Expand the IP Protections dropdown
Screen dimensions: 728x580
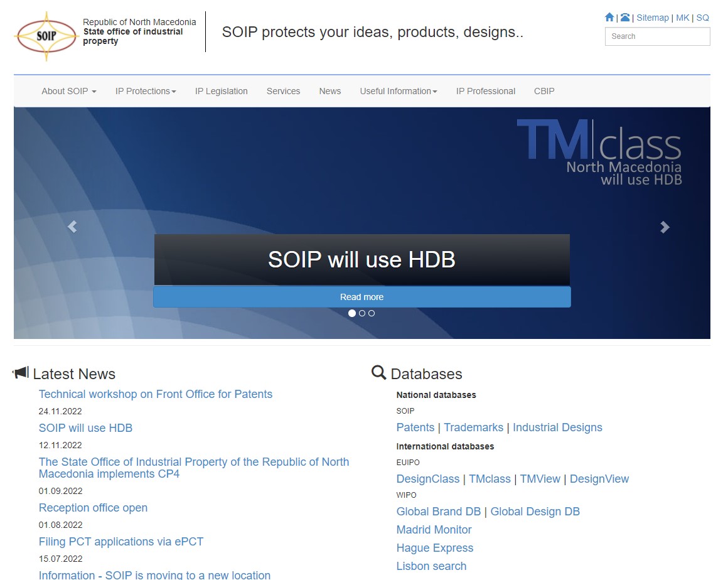(146, 92)
